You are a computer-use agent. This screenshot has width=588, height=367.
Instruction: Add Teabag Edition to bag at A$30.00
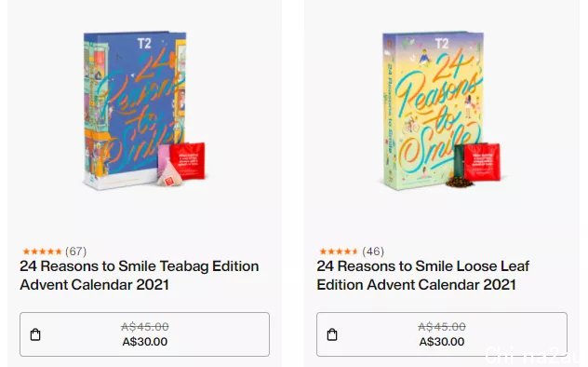pyautogui.click(x=144, y=334)
